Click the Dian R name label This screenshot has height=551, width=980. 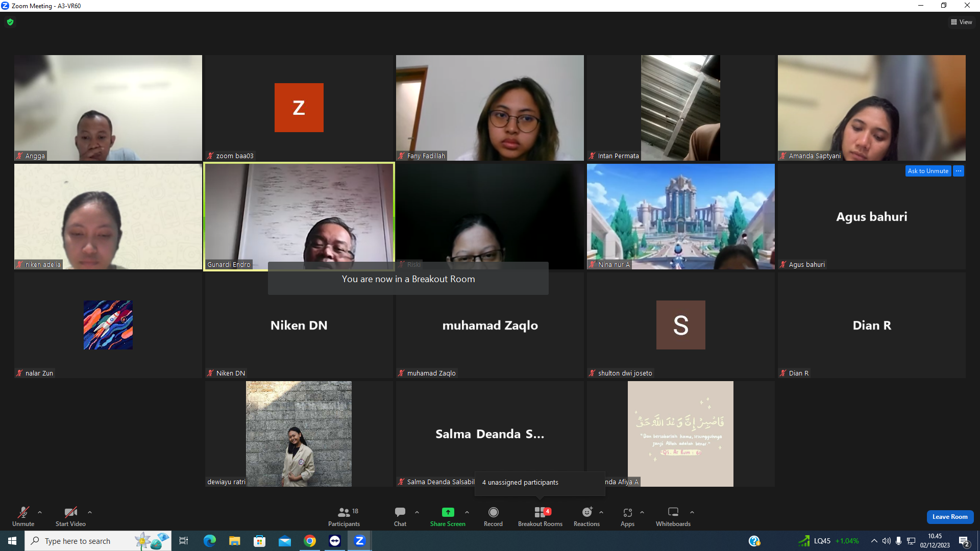(x=798, y=373)
